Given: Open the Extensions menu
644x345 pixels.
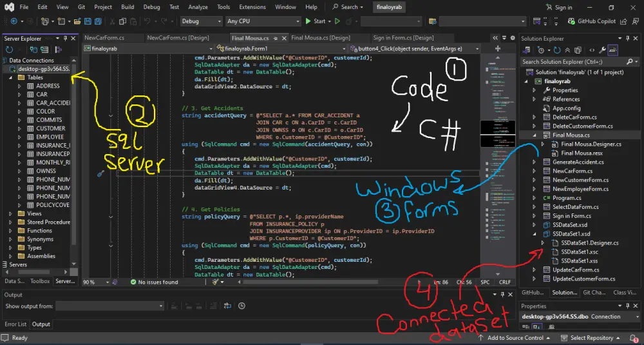Looking at the screenshot, I should [x=252, y=7].
